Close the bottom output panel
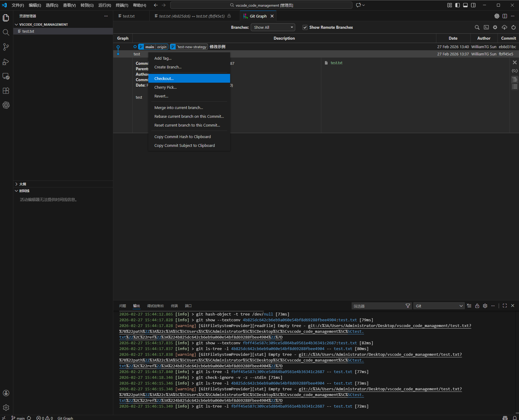 (513, 306)
